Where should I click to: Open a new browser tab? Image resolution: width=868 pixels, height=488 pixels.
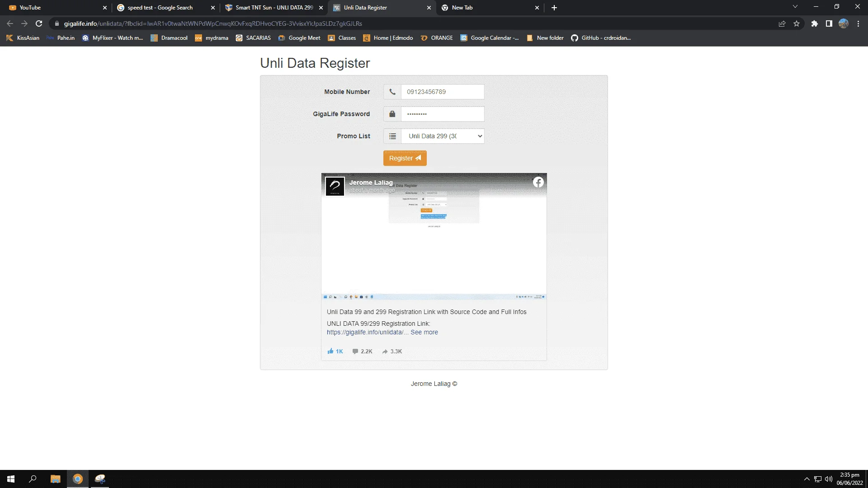click(x=554, y=8)
